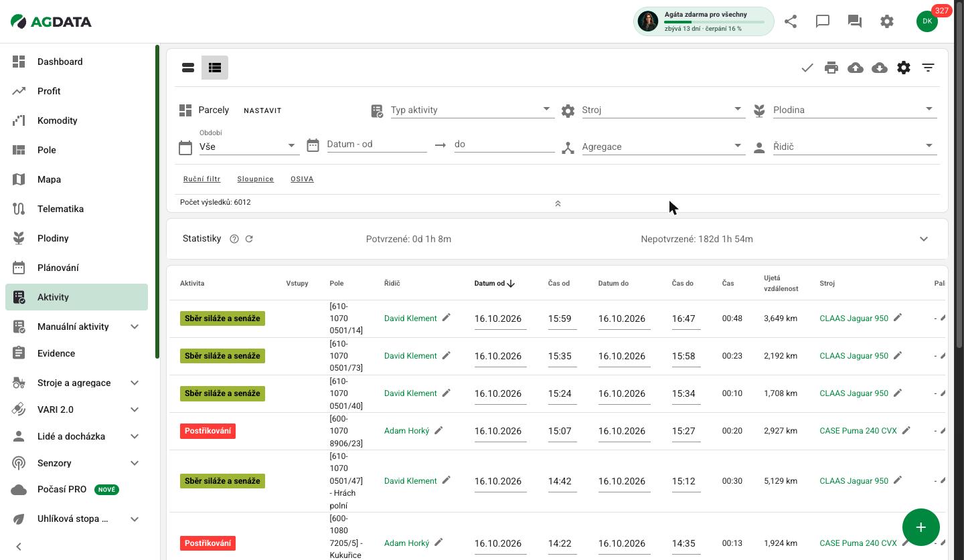This screenshot has width=964, height=560.
Task: Open Dashboard in the sidebar
Action: click(x=77, y=62)
